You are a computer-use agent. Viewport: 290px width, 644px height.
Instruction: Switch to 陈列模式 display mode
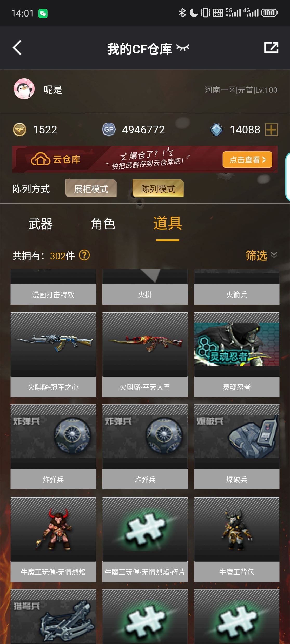click(x=158, y=189)
